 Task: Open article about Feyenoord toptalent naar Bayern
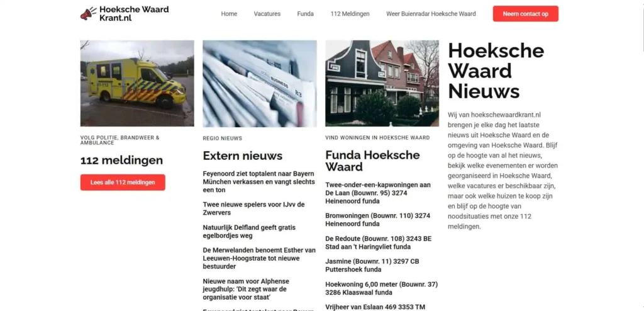[x=258, y=182]
